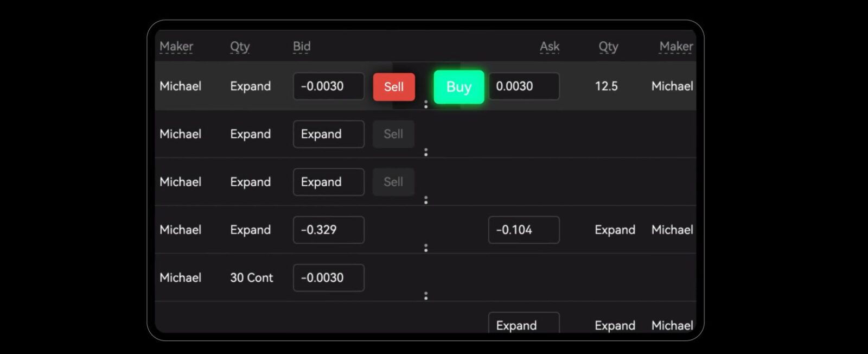Click the 30 Cont quantity value
The height and width of the screenshot is (354, 868).
click(x=251, y=277)
